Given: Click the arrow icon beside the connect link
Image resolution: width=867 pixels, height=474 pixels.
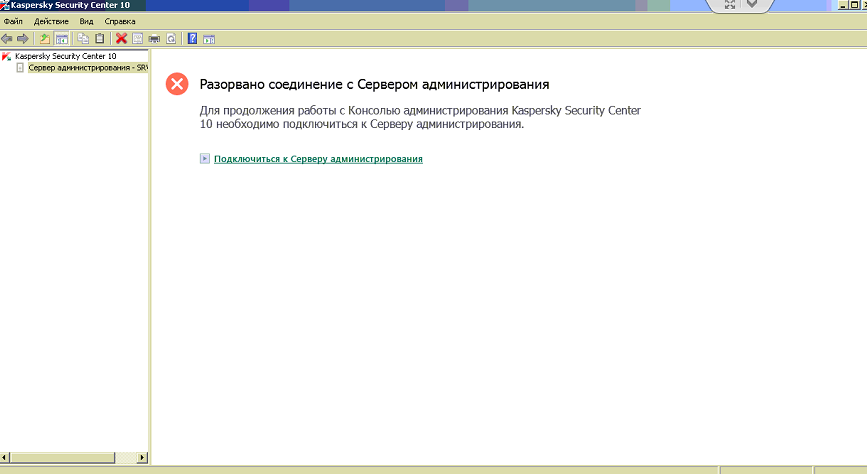Looking at the screenshot, I should coord(205,159).
